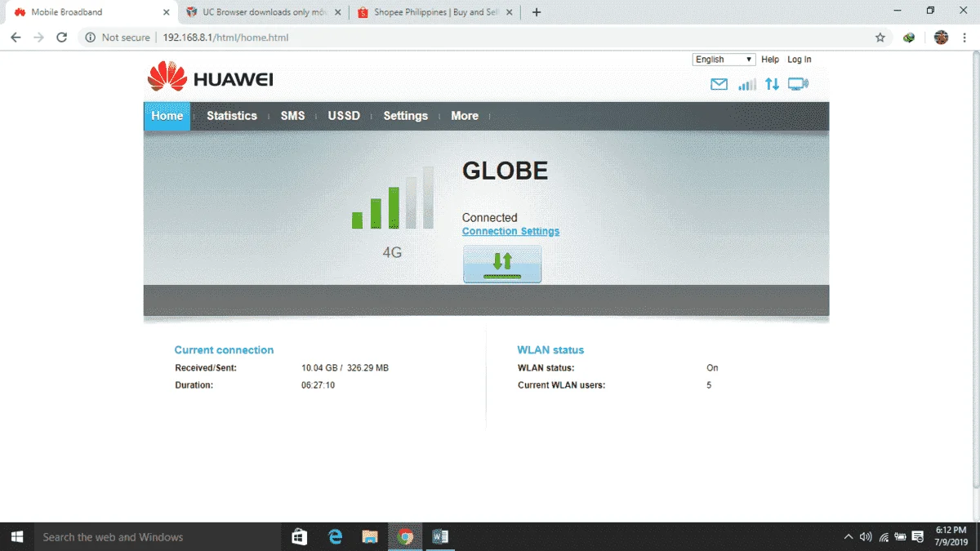Open the More menu tab
Viewport: 980px width, 551px height.
(x=465, y=116)
